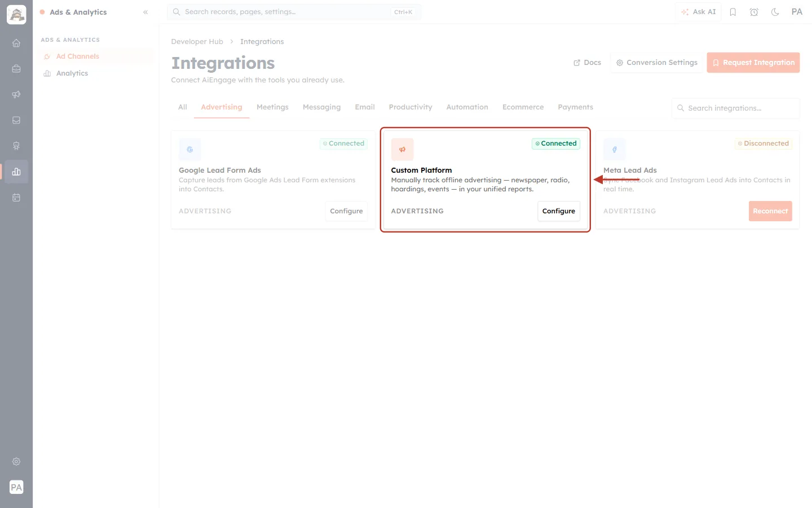The height and width of the screenshot is (508, 812).
Task: Switch to the Meetings tab
Action: pos(272,107)
